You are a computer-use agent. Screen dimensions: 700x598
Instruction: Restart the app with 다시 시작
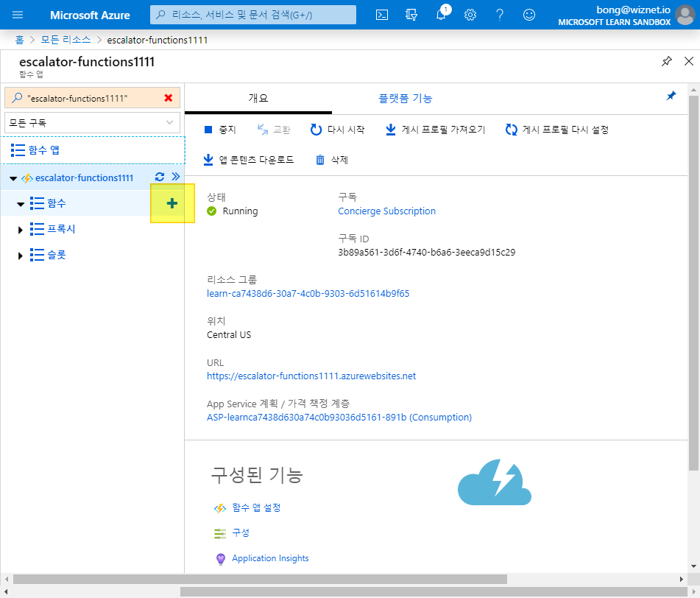coord(338,130)
